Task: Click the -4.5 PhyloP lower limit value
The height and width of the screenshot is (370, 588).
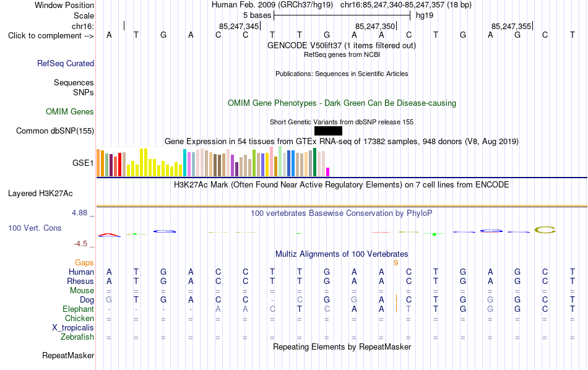Action: pyautogui.click(x=80, y=244)
